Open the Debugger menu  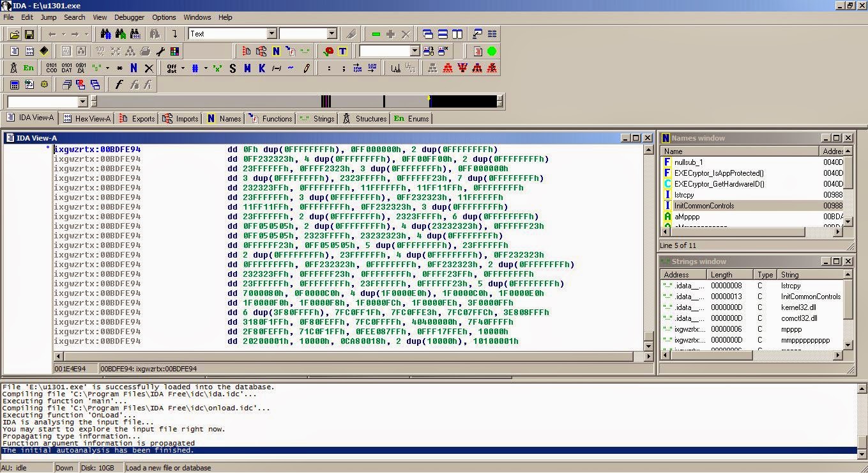129,17
